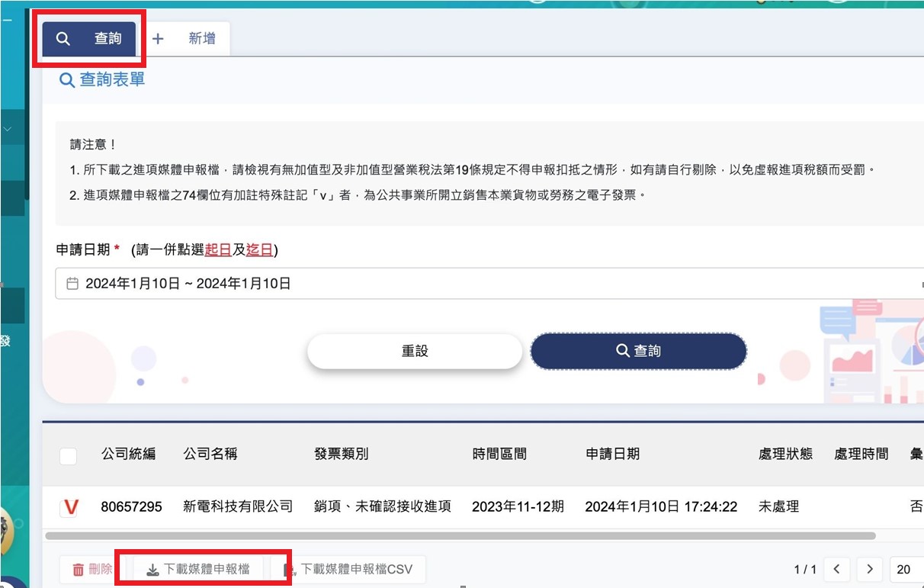Expand the left sidebar chevron menu
The width and height of the screenshot is (924, 588).
point(8,130)
